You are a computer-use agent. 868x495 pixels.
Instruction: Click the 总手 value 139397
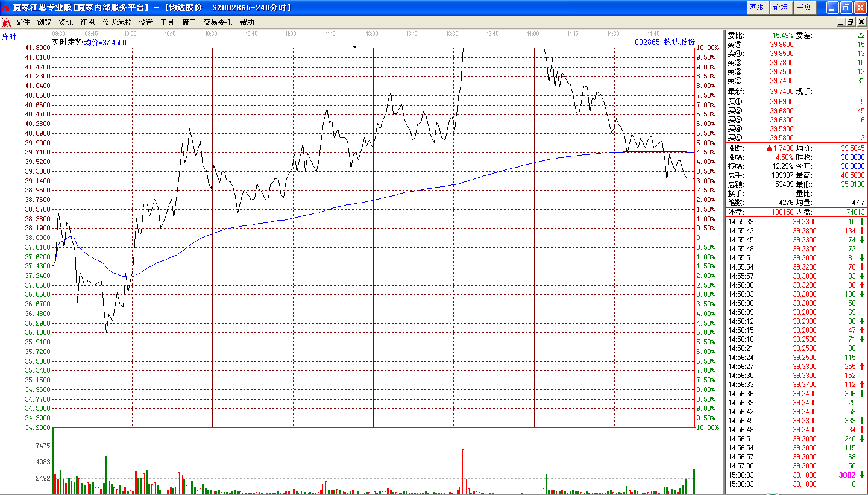[x=782, y=175]
